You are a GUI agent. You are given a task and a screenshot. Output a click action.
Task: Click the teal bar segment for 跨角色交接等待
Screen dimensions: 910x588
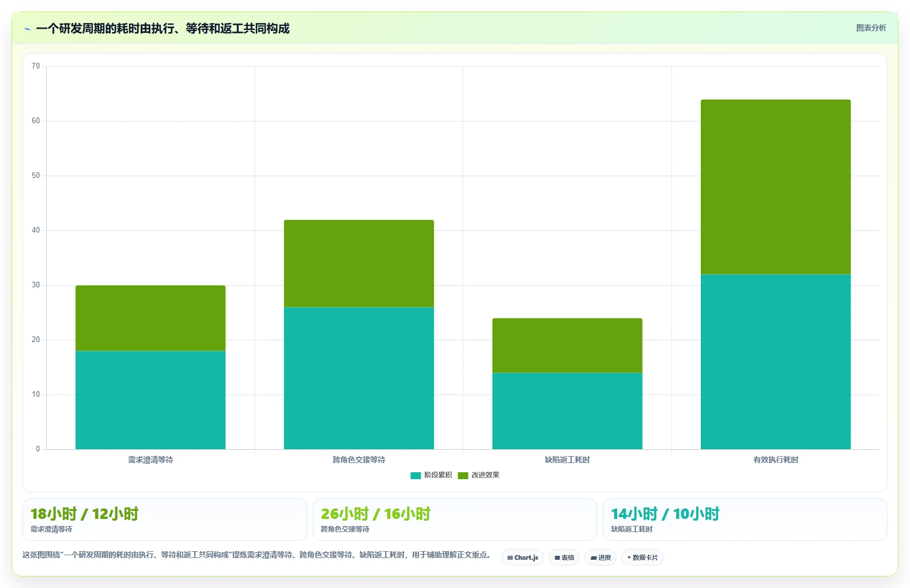coord(358,378)
